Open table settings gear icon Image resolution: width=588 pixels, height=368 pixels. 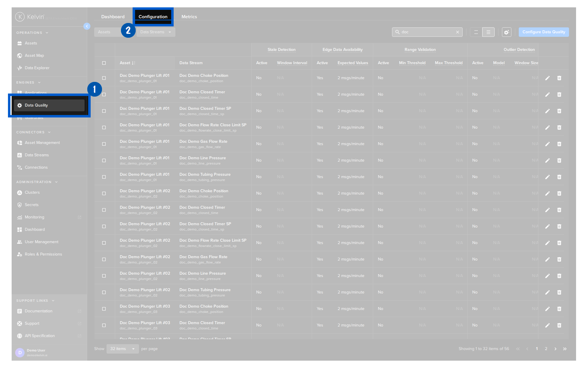[507, 32]
